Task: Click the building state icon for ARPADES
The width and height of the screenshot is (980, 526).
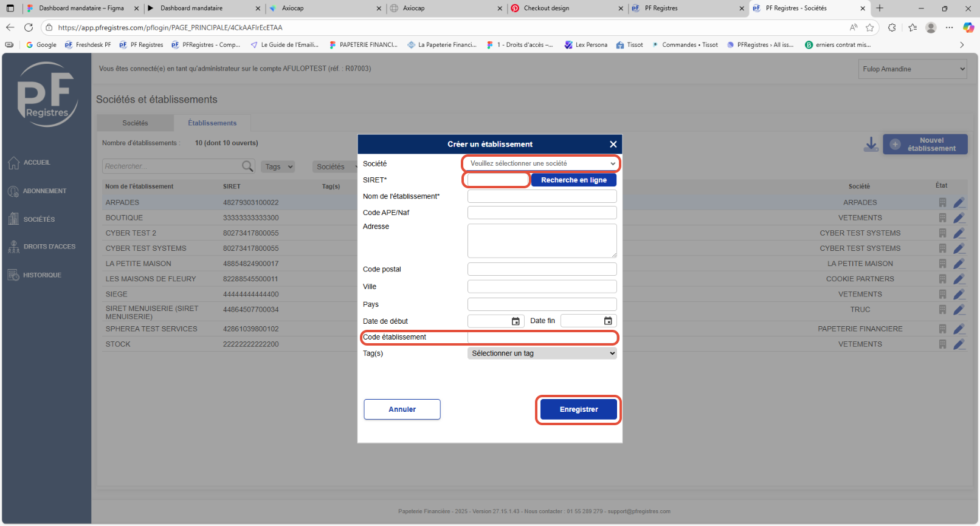Action: point(942,202)
